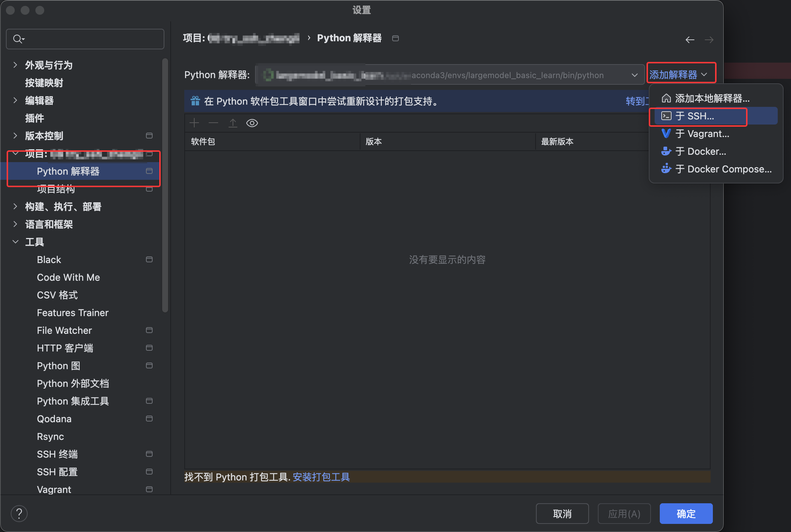
Task: Click the breadcrumb icon beside Python 解释器 title
Action: (x=395, y=38)
